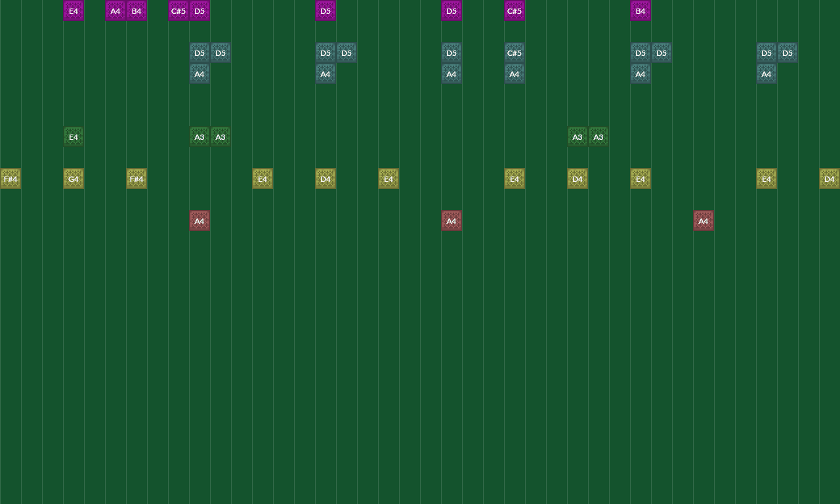
Task: Click the green E4 note block
Action: tap(73, 136)
